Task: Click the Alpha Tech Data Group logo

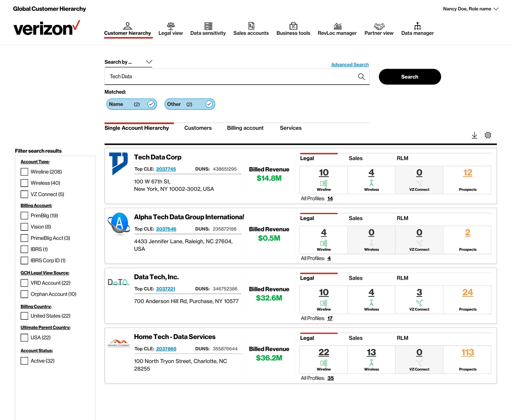Action: coord(119,223)
